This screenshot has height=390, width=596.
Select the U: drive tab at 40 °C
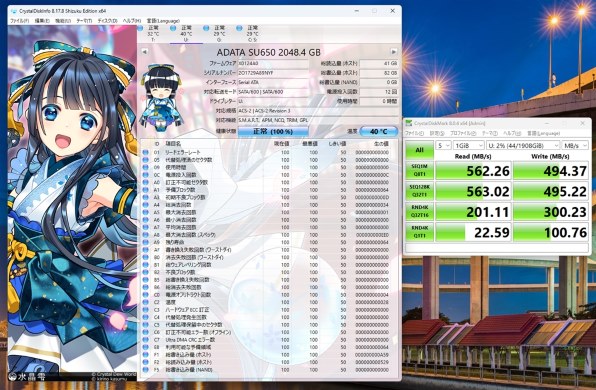(x=186, y=34)
